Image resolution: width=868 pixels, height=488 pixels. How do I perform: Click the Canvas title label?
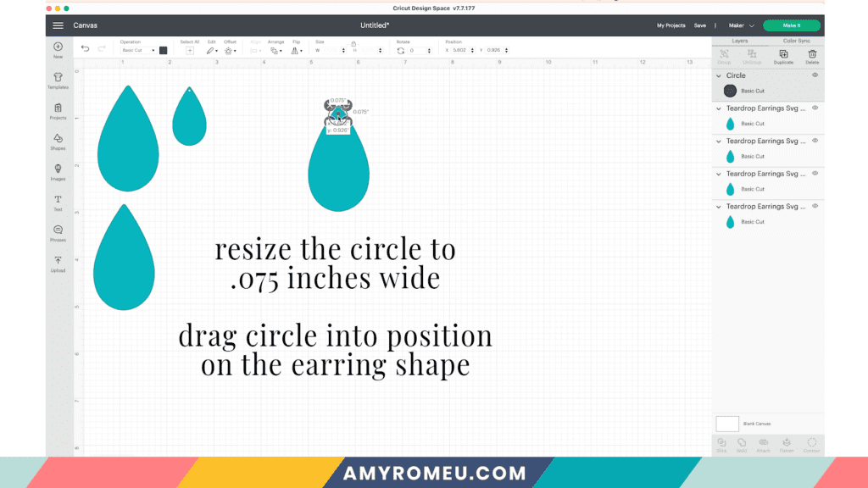point(86,25)
